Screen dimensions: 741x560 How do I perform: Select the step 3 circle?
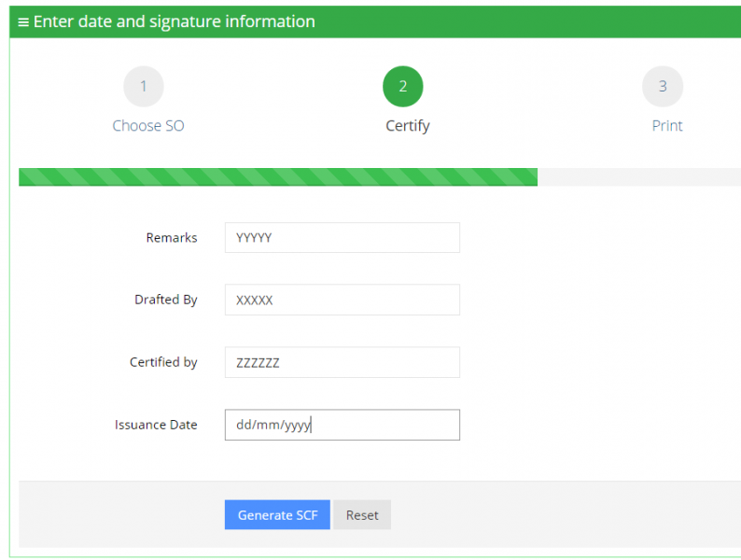click(663, 87)
